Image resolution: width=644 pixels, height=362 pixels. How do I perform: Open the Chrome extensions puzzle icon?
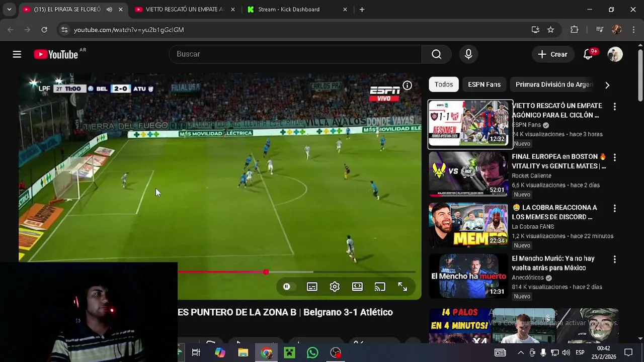[574, 30]
